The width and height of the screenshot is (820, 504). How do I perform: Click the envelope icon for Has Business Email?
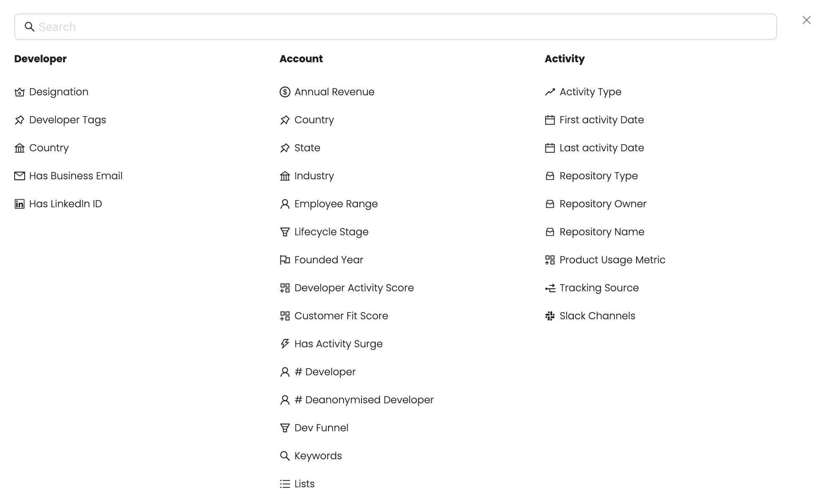pyautogui.click(x=20, y=176)
